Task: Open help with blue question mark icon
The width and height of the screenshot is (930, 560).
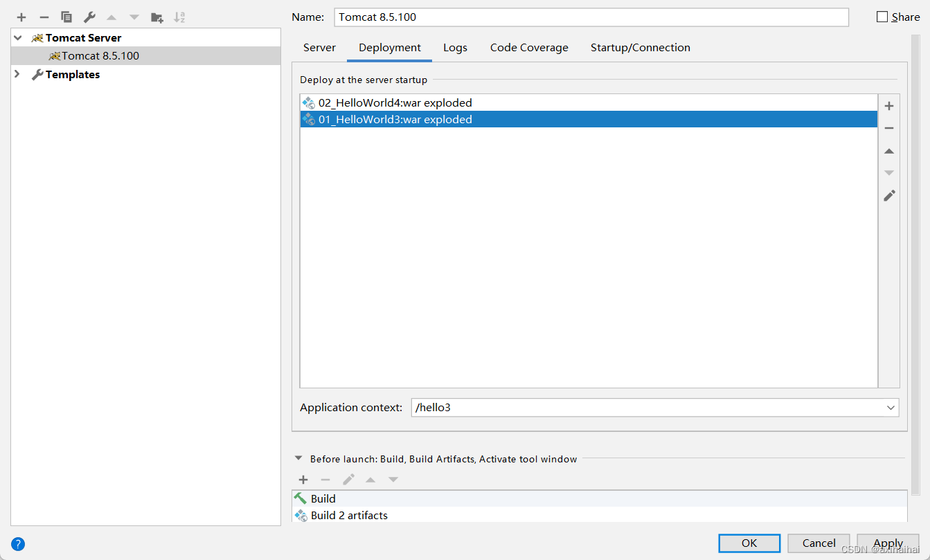Action: pyautogui.click(x=18, y=544)
